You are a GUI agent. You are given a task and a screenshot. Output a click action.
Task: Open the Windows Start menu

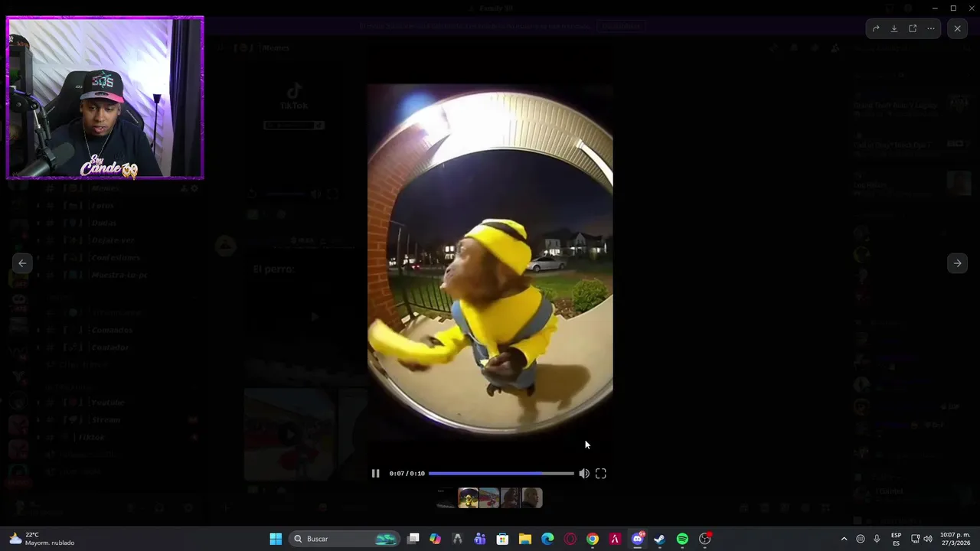coord(276,539)
